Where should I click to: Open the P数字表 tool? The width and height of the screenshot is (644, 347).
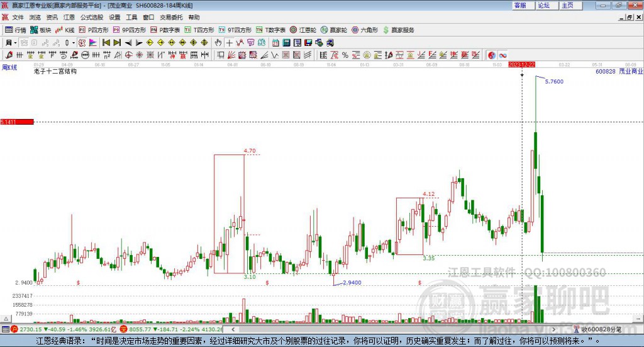[165, 30]
